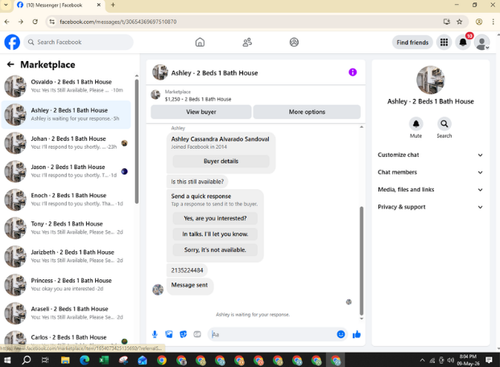Reload the page in browser

35,22
